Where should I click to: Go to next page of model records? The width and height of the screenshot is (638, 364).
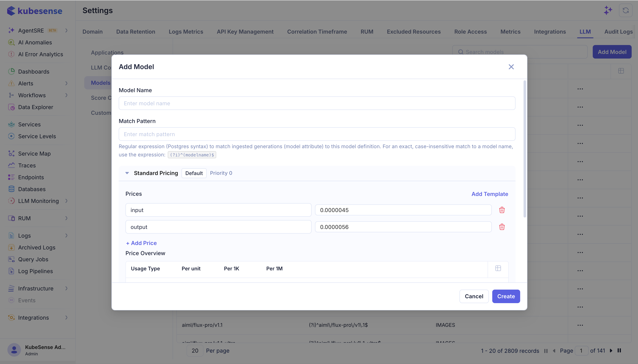click(x=611, y=351)
